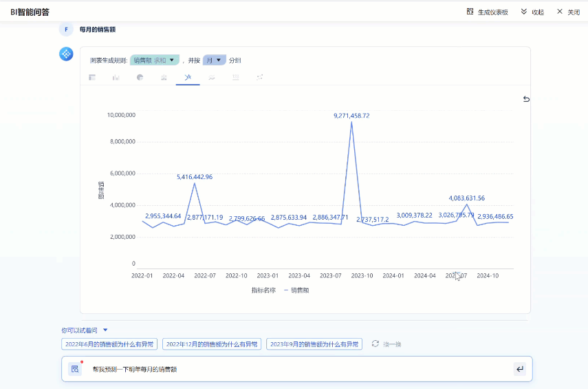
Task: Choose the boxplot chart icon in chart toolbar
Action: click(164, 78)
